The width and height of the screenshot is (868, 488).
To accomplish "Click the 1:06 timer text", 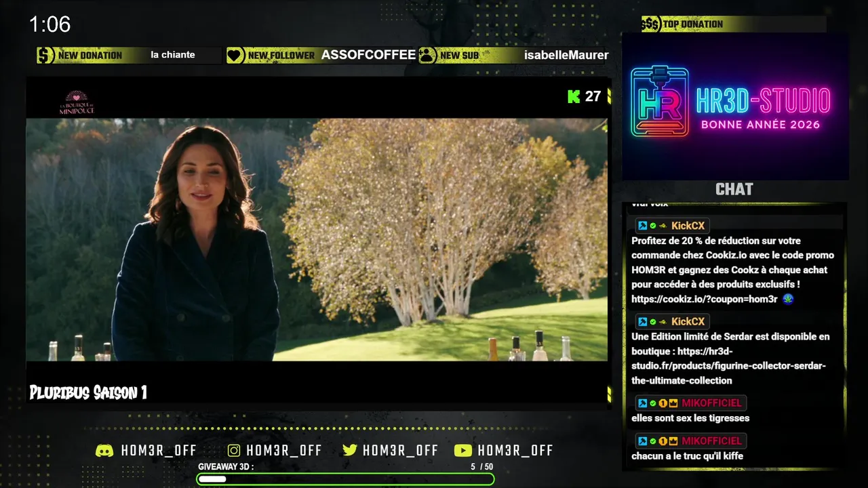I will pos(50,25).
